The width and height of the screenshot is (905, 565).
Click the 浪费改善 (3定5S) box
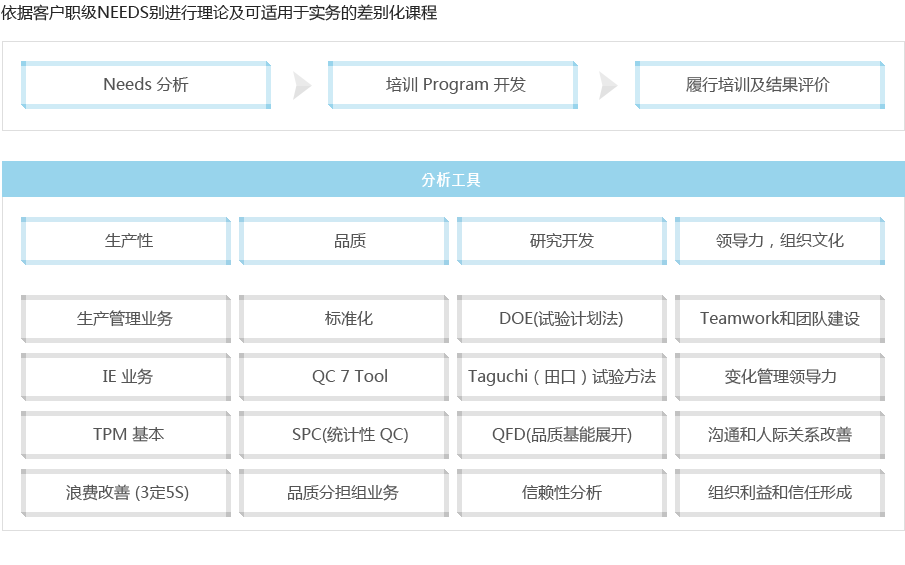pyautogui.click(x=126, y=493)
